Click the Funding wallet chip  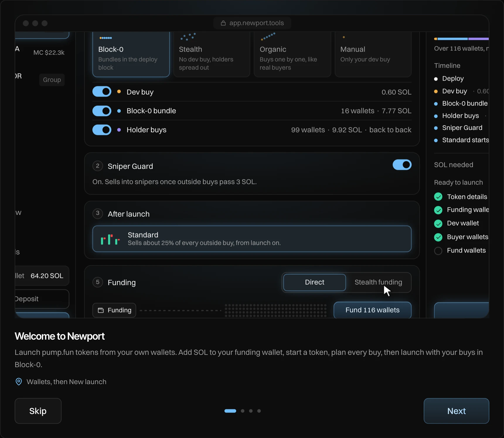pyautogui.click(x=114, y=310)
